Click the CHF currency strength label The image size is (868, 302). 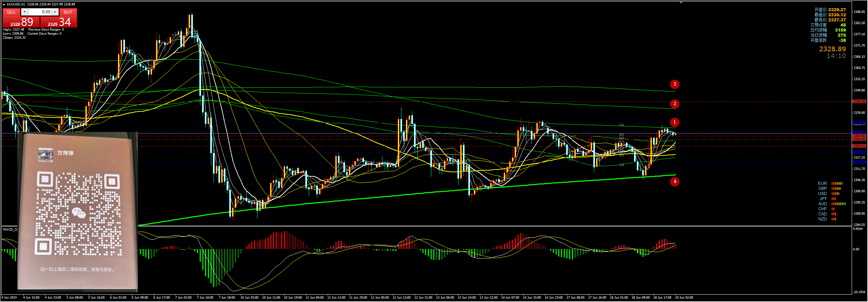[822, 209]
